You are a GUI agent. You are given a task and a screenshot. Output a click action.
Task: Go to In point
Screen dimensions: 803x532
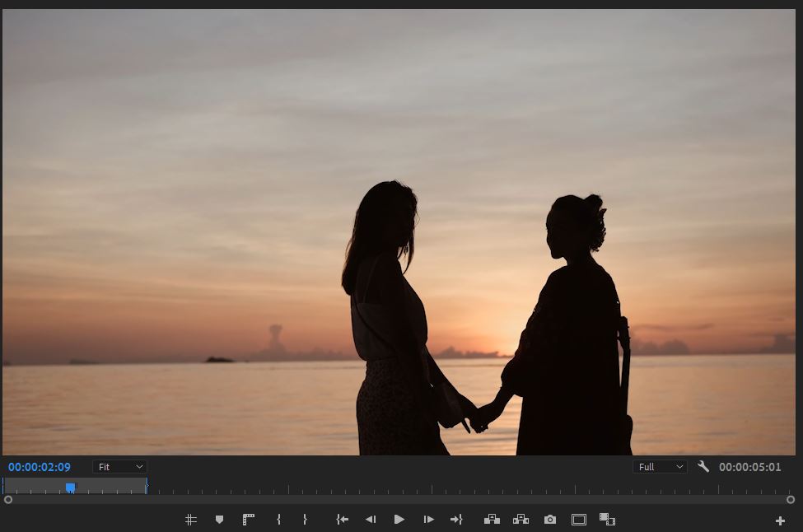pos(342,520)
